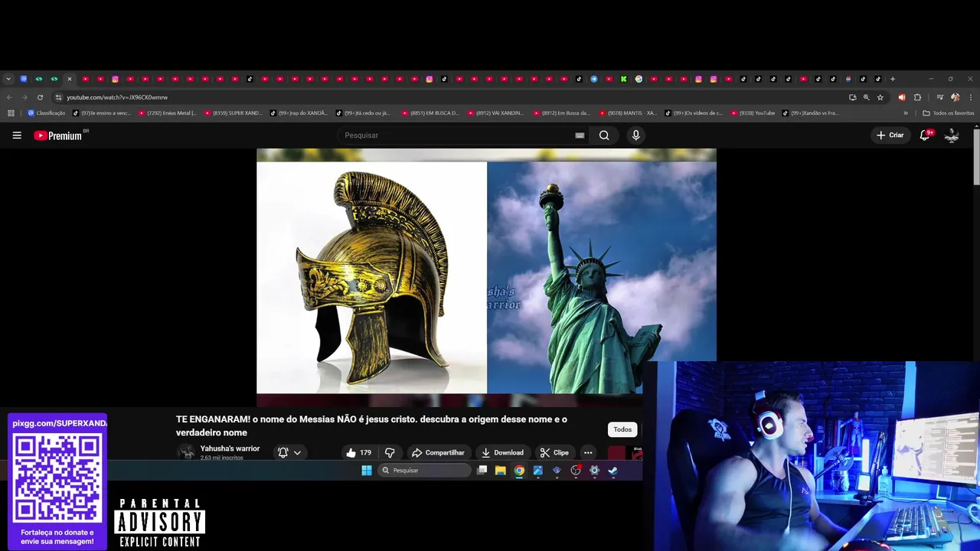
Task: Click Compartilhar to share the video
Action: point(438,452)
